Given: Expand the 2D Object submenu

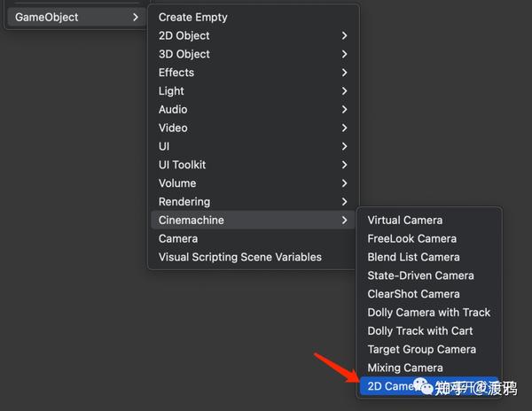Looking at the screenshot, I should 184,35.
